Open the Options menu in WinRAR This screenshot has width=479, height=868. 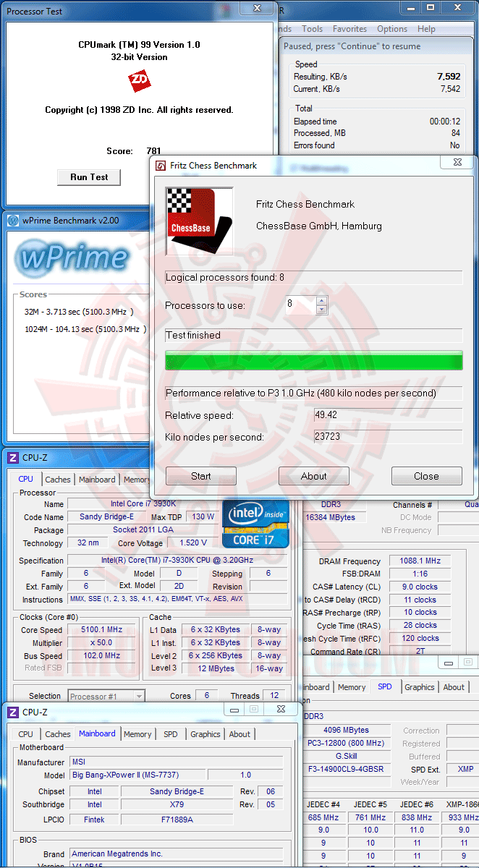[x=392, y=29]
